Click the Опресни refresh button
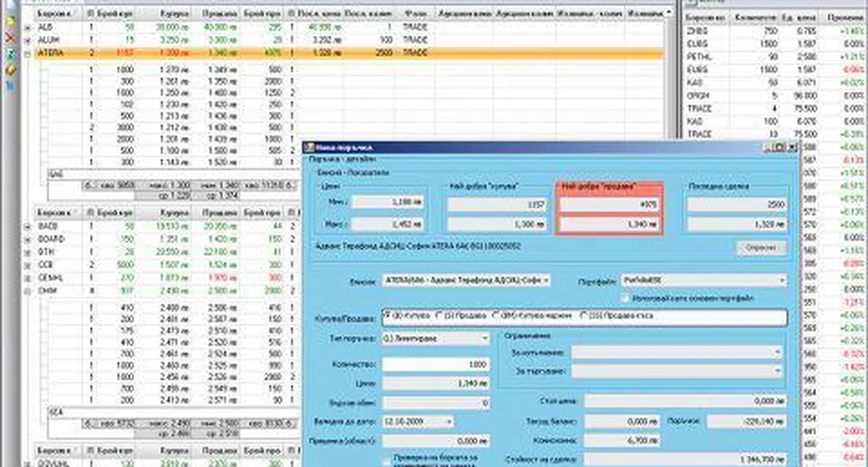Screen dimensions: 868x467 761,247
